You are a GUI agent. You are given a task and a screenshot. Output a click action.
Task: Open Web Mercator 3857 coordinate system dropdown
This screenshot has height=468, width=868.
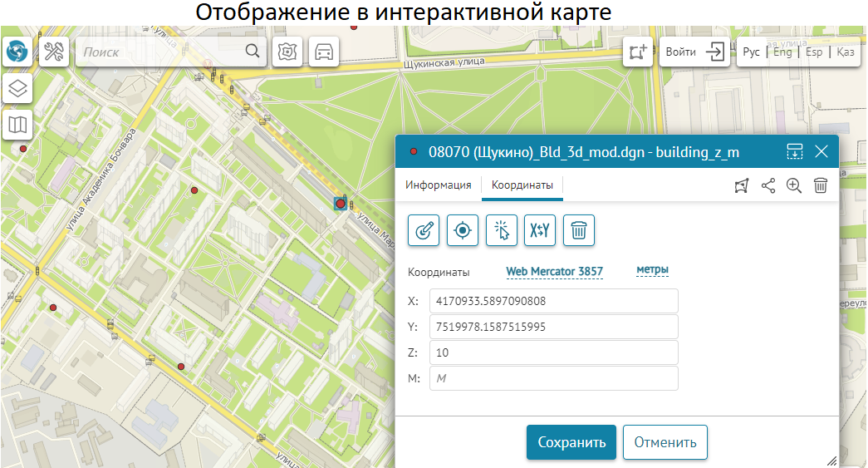(554, 272)
